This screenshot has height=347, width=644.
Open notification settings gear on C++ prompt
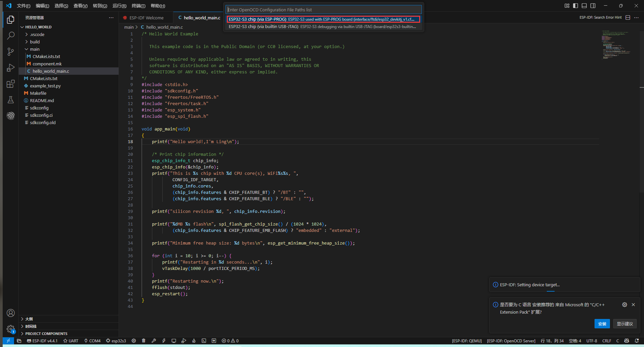click(x=625, y=305)
